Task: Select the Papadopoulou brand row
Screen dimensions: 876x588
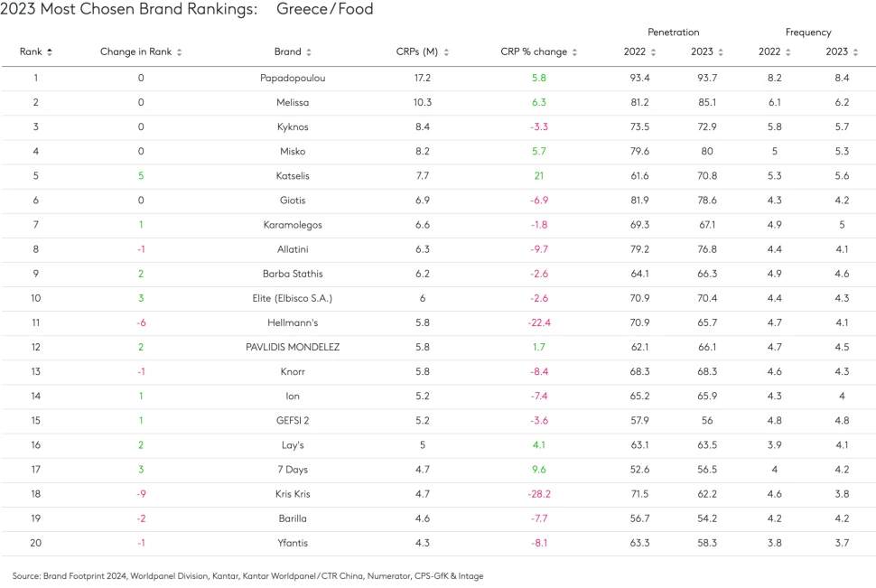Action: click(292, 79)
